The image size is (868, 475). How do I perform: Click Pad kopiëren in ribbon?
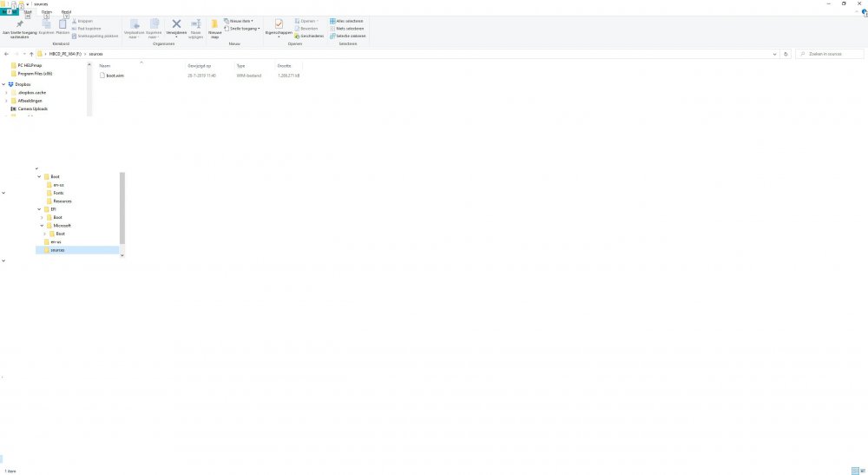[86, 29]
